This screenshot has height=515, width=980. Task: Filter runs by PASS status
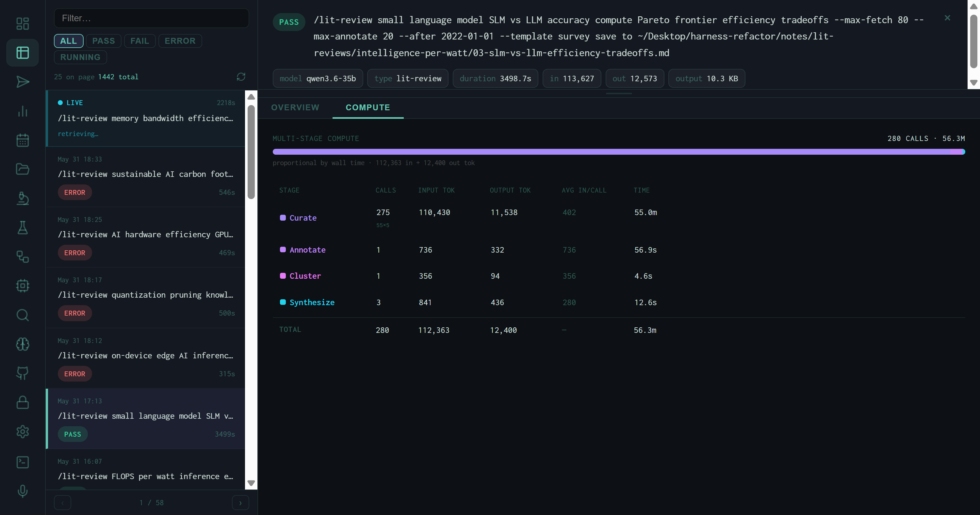pyautogui.click(x=104, y=41)
